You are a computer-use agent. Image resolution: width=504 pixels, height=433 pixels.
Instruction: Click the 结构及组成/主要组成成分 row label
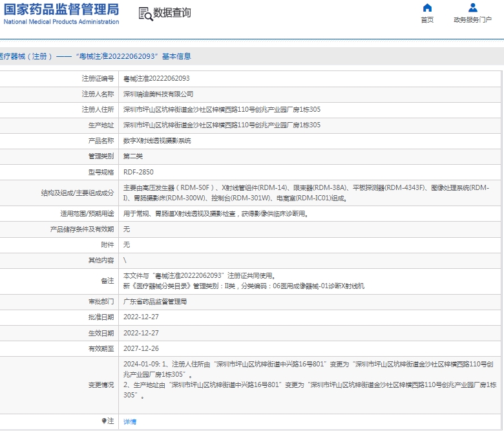pos(78,193)
